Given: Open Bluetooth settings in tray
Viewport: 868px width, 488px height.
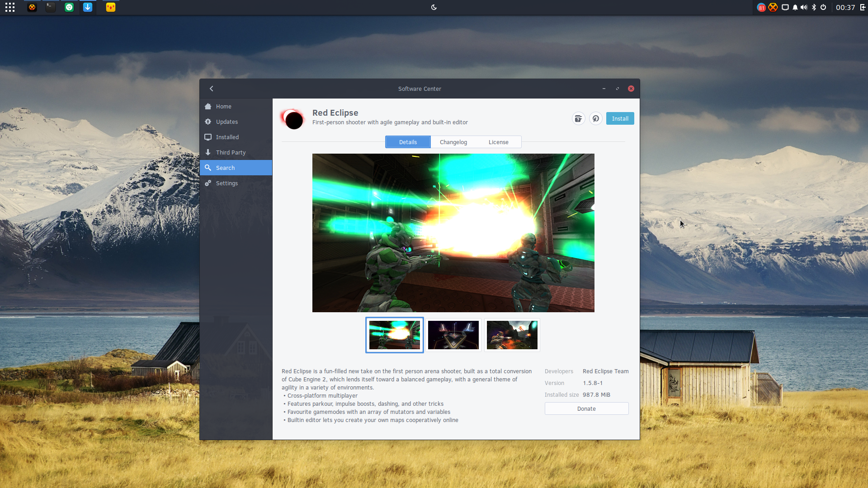Looking at the screenshot, I should [x=814, y=7].
